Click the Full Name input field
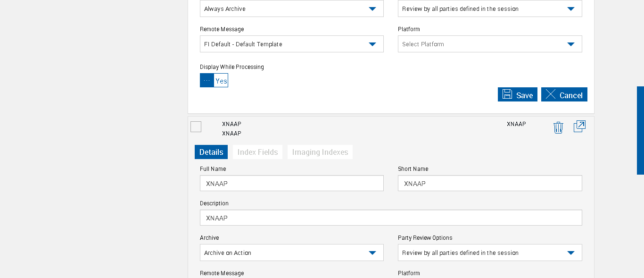 291,184
